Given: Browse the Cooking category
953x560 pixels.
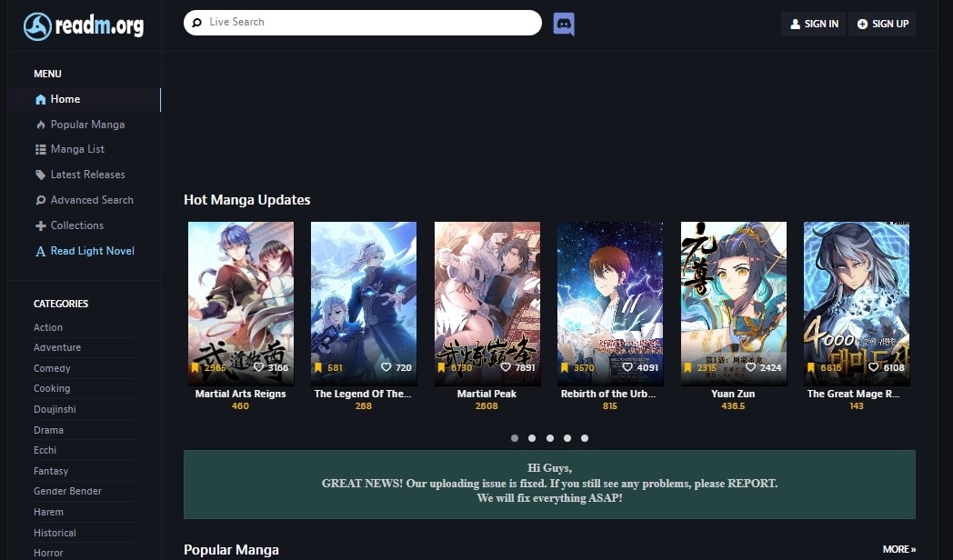Looking at the screenshot, I should pyautogui.click(x=52, y=388).
